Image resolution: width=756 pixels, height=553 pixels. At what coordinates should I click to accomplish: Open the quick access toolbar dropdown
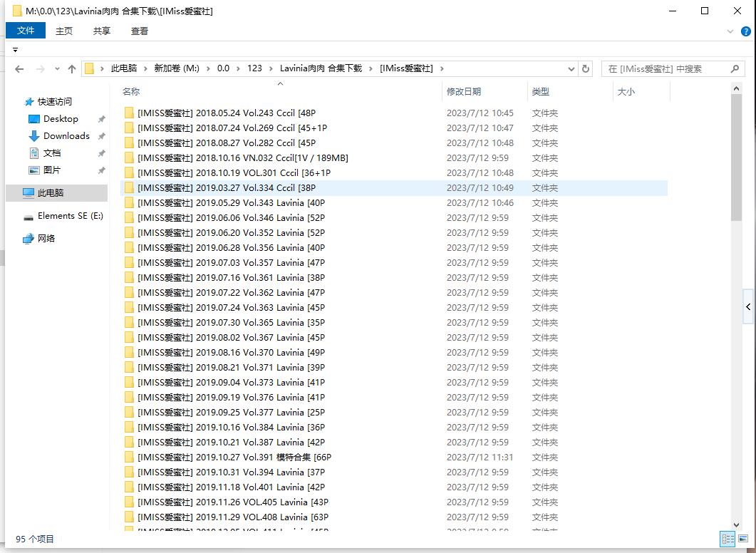pyautogui.click(x=15, y=50)
